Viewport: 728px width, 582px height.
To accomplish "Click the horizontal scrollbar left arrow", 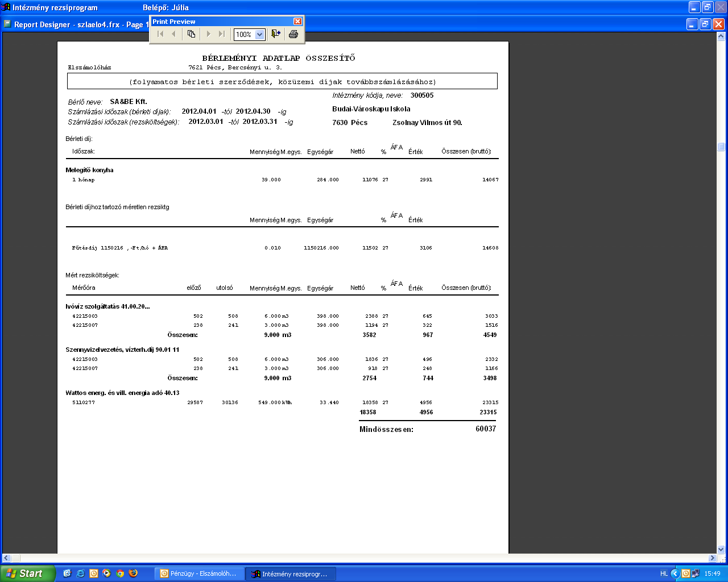I will pos(6,558).
